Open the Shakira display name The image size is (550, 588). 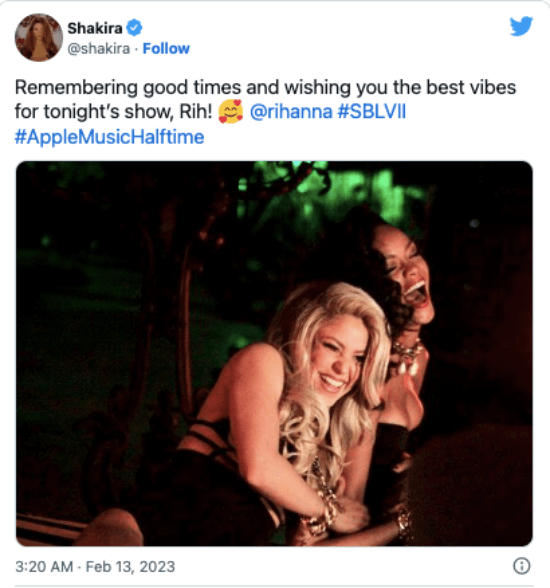(95, 28)
